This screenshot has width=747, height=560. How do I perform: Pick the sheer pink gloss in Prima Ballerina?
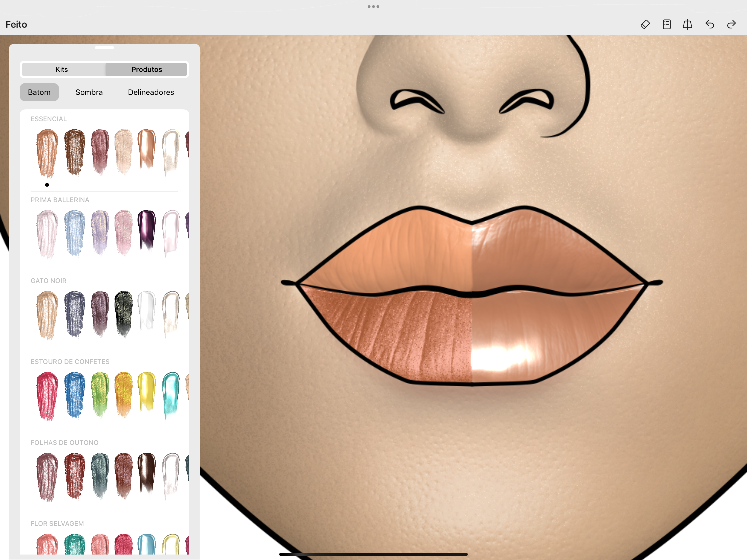click(x=171, y=234)
